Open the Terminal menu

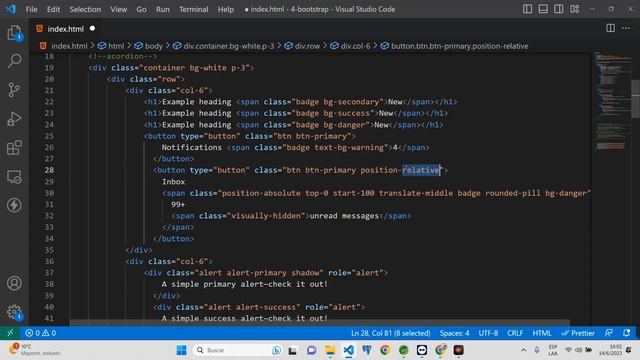[x=193, y=9]
